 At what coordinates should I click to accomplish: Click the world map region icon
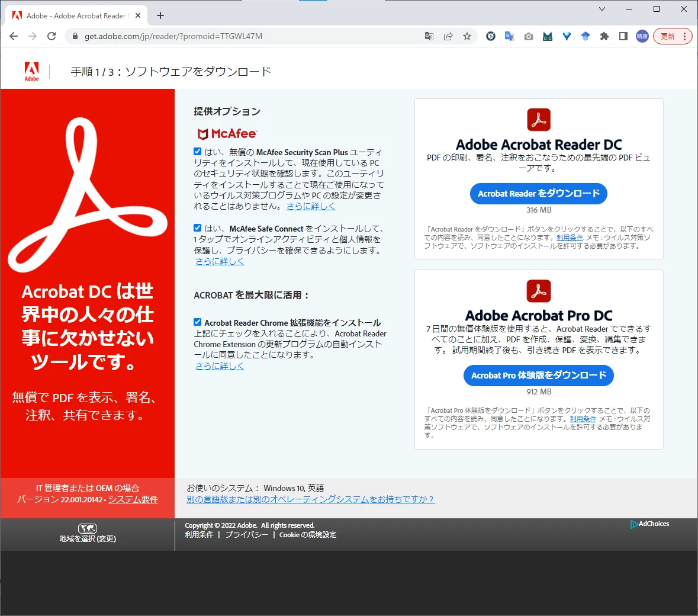[x=88, y=528]
